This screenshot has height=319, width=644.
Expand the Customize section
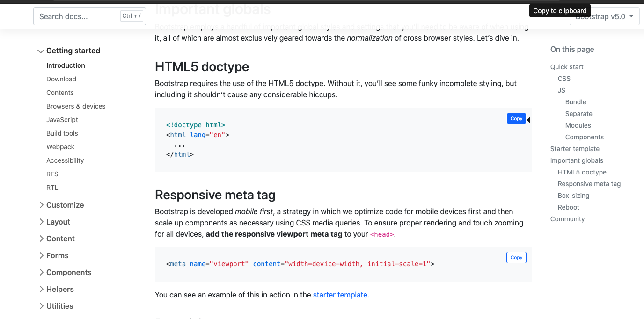pos(61,205)
